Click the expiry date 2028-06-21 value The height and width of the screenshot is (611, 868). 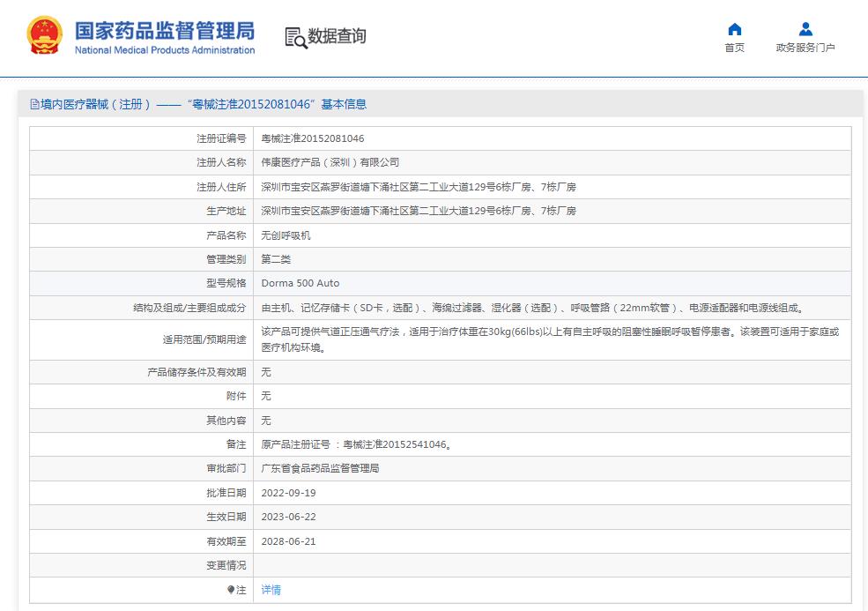coord(288,541)
